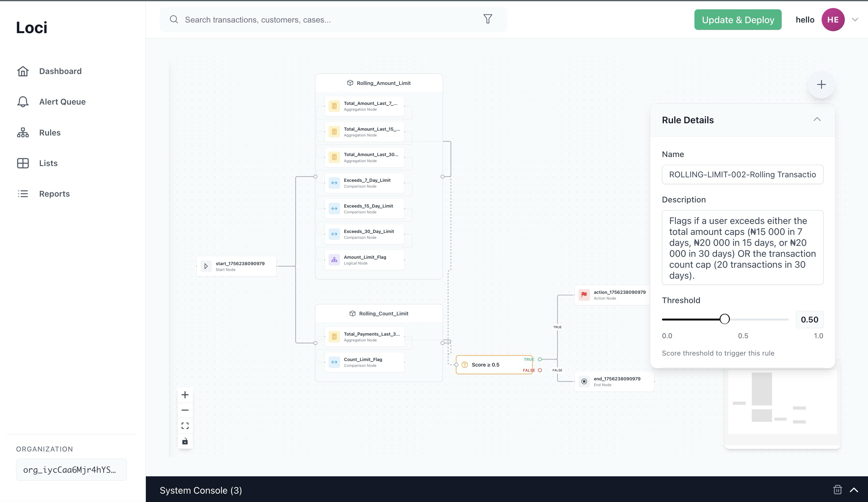Image resolution: width=868 pixels, height=502 pixels.
Task: Select the start_1756238090979 Start Node
Action: click(x=236, y=266)
